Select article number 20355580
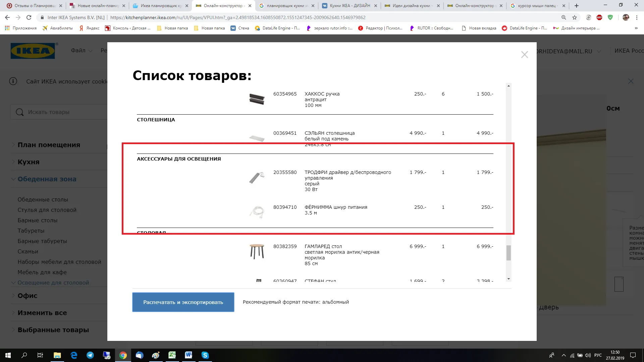644x362 pixels. (285, 172)
